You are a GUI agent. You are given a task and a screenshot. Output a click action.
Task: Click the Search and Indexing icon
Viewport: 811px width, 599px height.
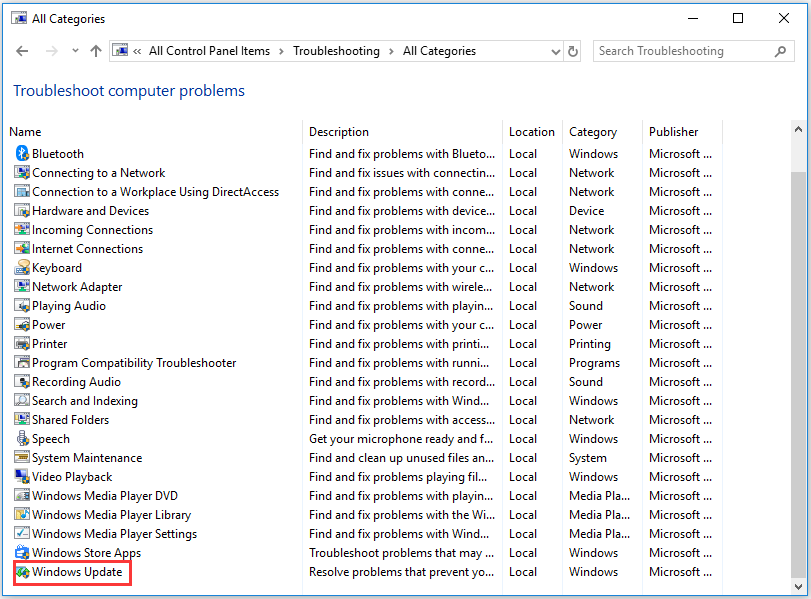point(22,400)
